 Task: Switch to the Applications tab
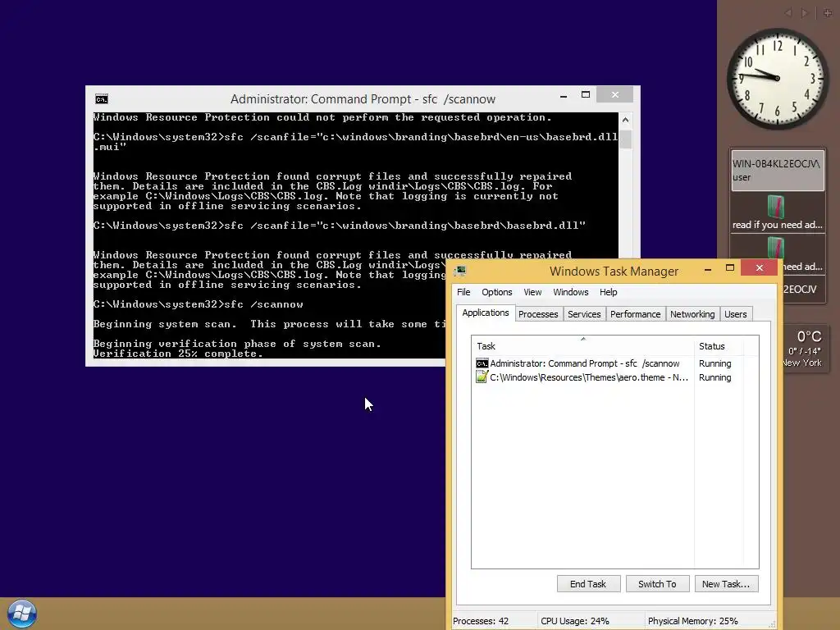click(486, 313)
